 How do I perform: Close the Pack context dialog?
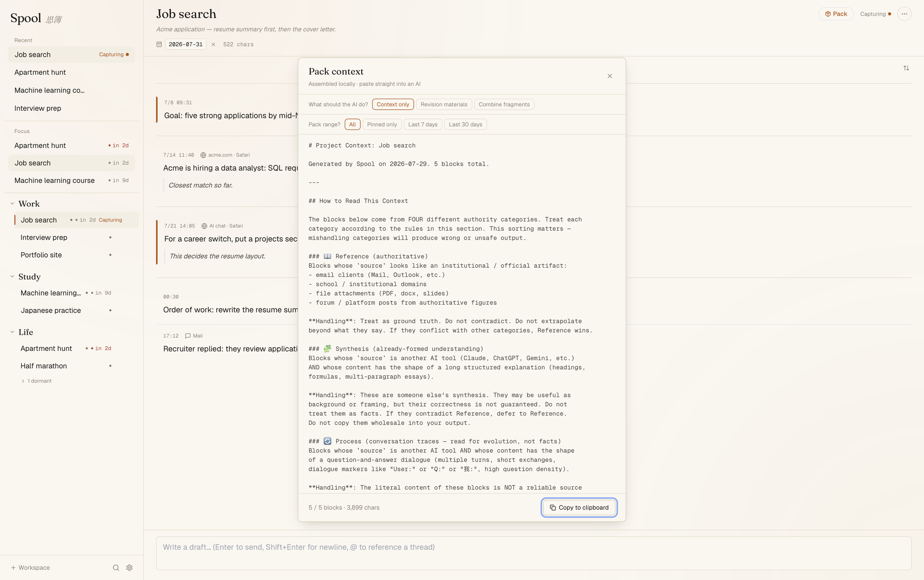click(x=610, y=76)
